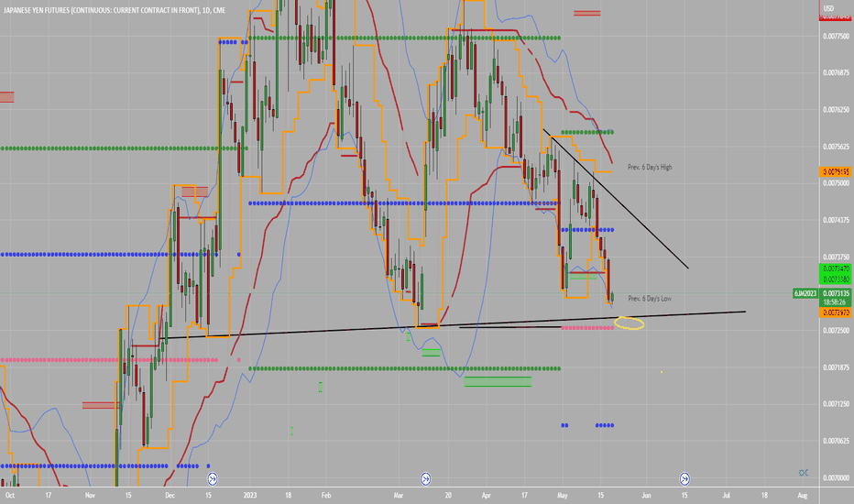The image size is (854, 504).
Task: Click the Japanese Yen Futures chart title
Action: [x=115, y=10]
